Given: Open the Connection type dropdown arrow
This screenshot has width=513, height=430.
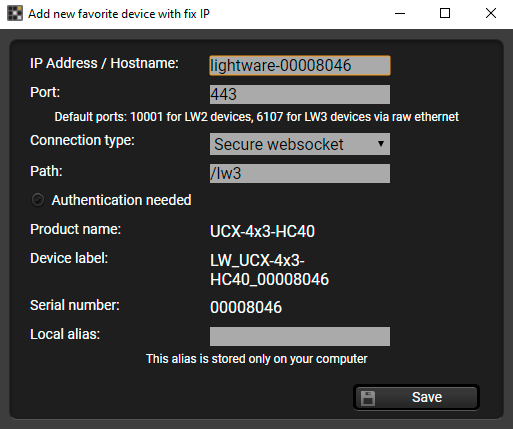Looking at the screenshot, I should tap(381, 144).
